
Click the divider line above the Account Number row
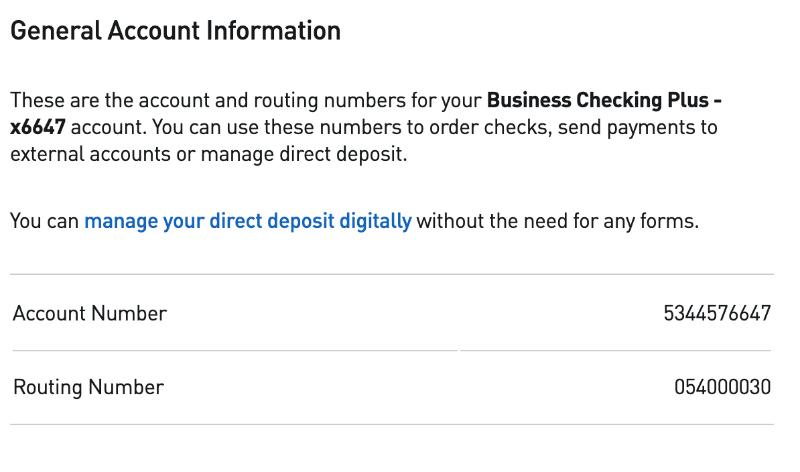click(392, 274)
